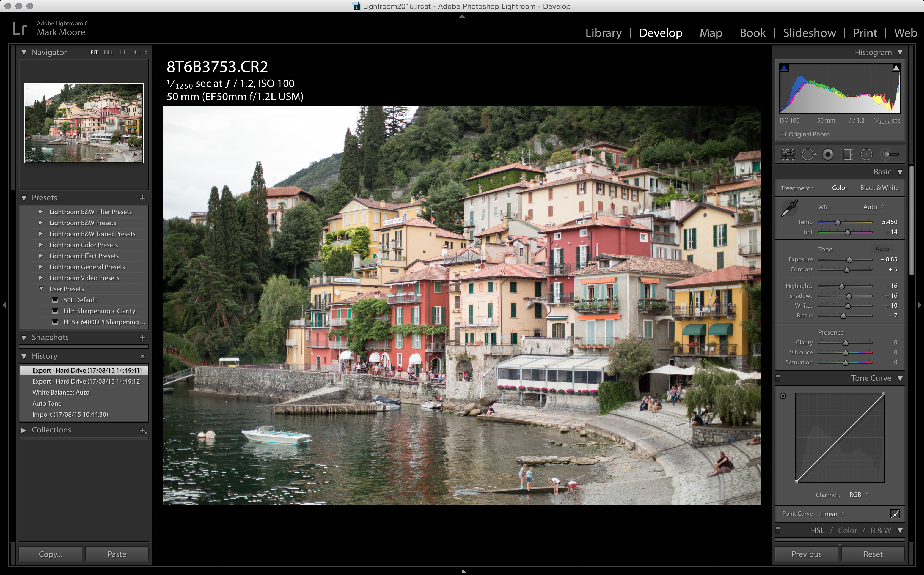
Task: Click the Exposure slider handle
Action: pyautogui.click(x=849, y=260)
